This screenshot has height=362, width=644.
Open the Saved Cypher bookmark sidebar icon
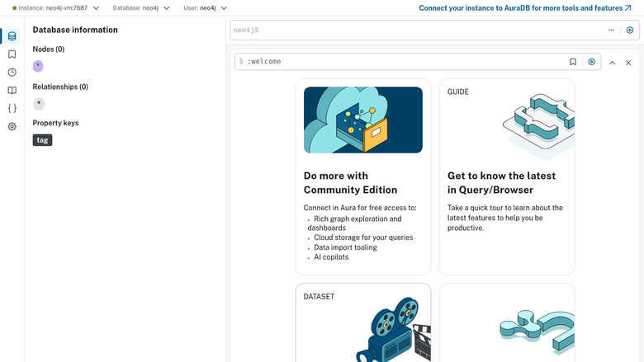pyautogui.click(x=12, y=54)
